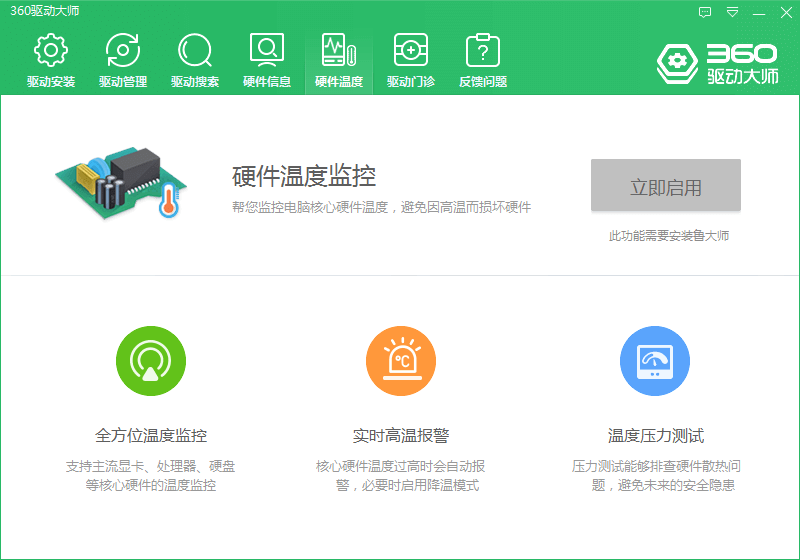
Task: Select the 硬件温度 thermometer icon tab
Action: pos(339,60)
